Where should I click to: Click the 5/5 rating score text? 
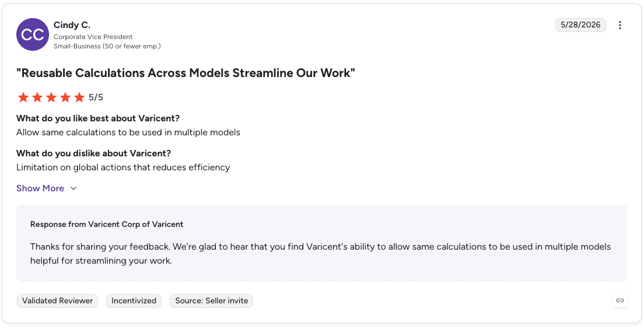[x=96, y=97]
